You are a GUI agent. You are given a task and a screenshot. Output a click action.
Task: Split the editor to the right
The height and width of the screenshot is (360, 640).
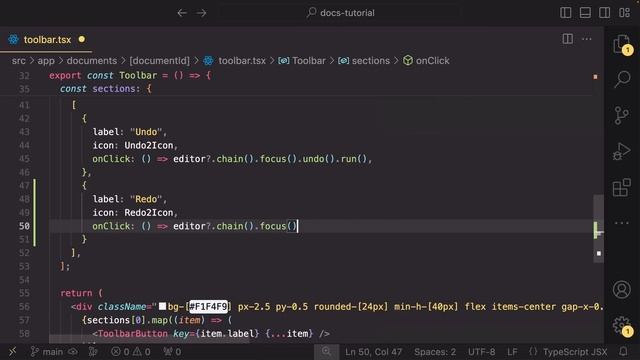tap(567, 39)
